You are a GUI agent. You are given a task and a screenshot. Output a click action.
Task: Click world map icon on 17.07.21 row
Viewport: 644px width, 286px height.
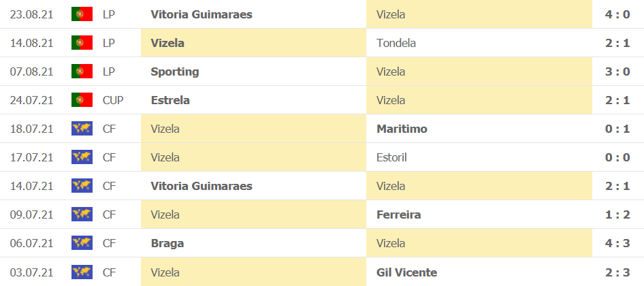82,157
